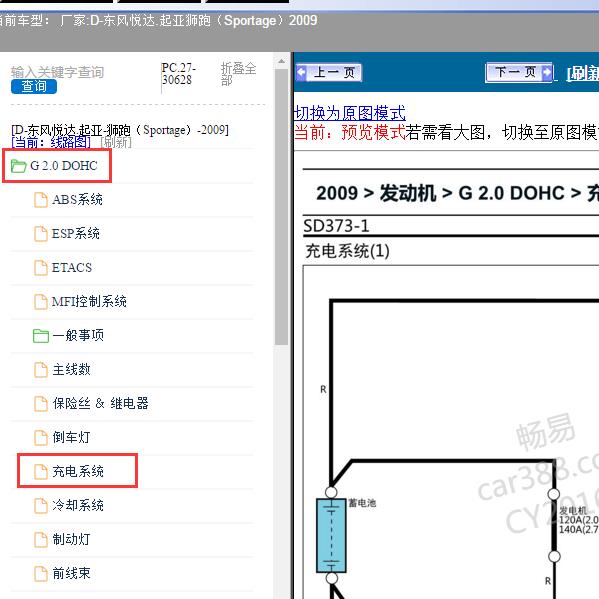Click the [刷新] link in sidebar
The height and width of the screenshot is (599, 599).
point(116,142)
